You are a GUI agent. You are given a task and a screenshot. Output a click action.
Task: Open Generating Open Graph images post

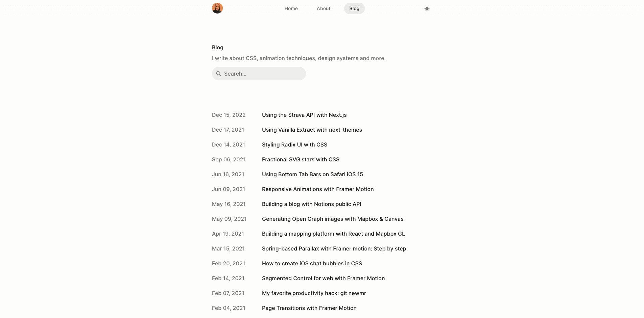333,219
